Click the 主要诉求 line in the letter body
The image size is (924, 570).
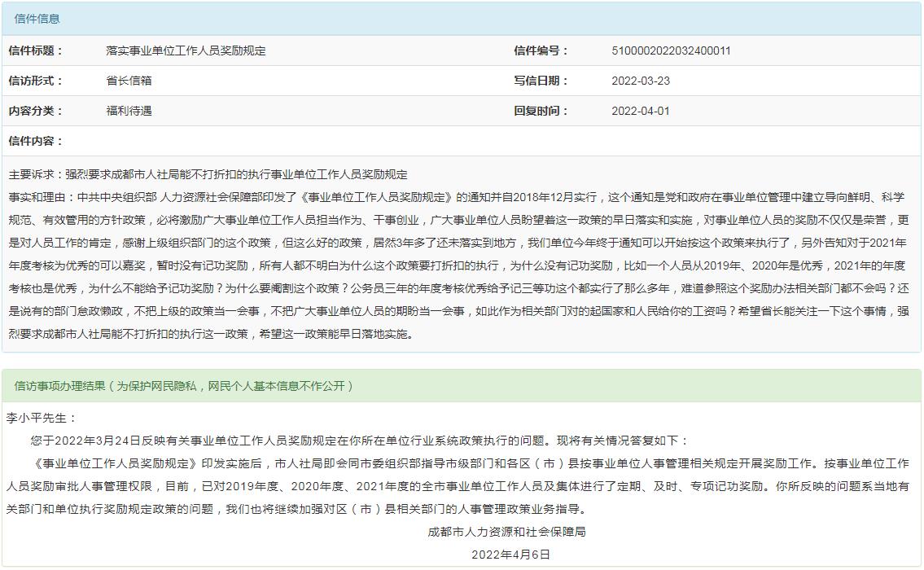point(208,174)
